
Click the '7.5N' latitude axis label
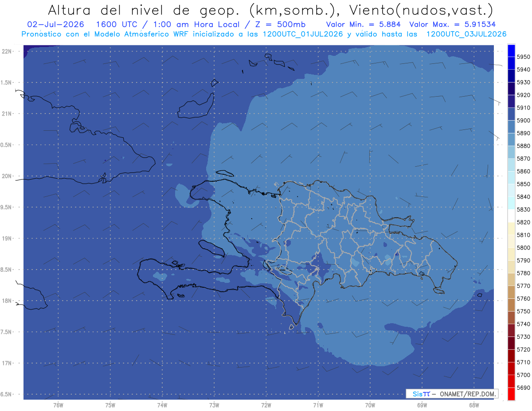pos(7,332)
